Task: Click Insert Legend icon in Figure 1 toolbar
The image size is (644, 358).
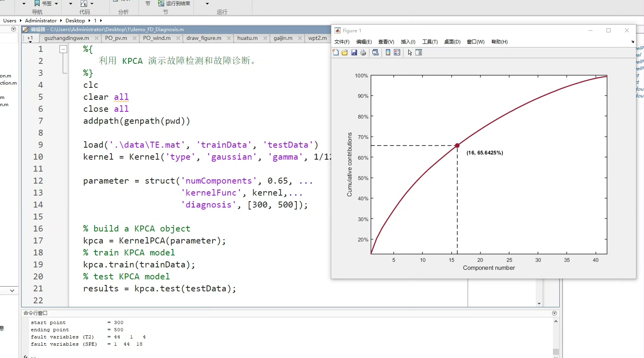Action: [x=397, y=52]
